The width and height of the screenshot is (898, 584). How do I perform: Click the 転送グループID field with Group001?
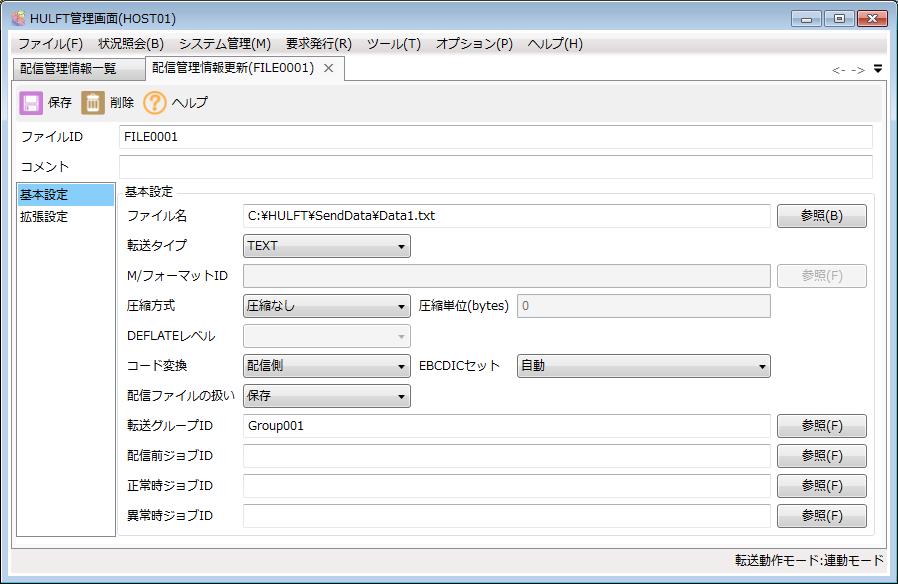click(507, 426)
